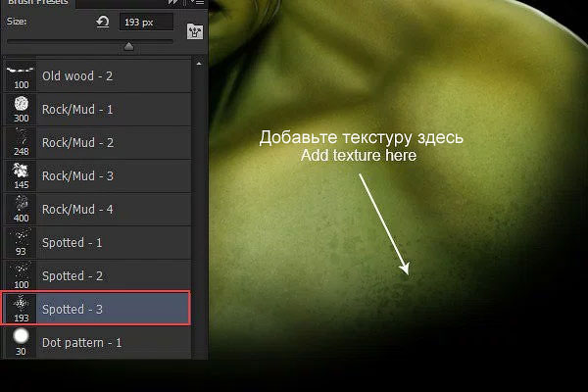Collapse panel with double-arrow icon

click(x=172, y=2)
